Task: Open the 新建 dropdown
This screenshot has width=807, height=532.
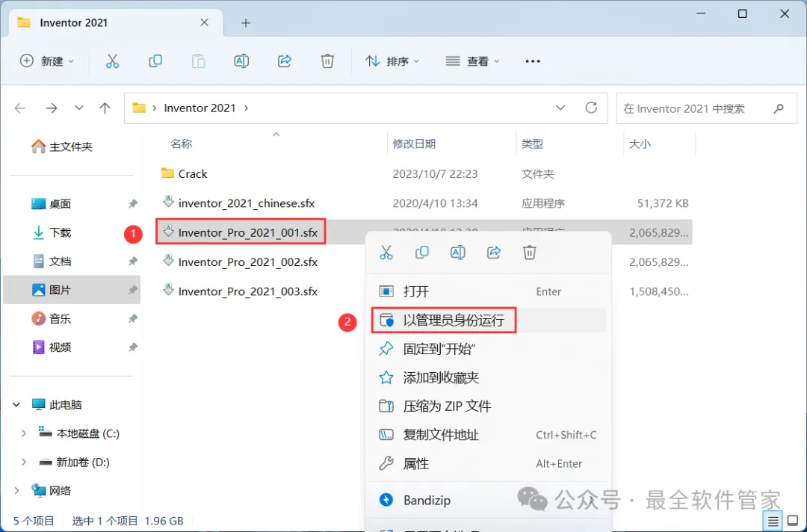Action: (47, 61)
